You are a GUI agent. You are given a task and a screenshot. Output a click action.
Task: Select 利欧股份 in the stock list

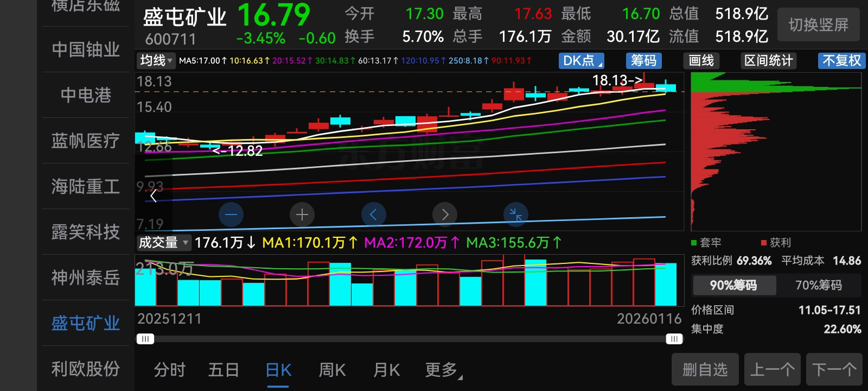[86, 369]
